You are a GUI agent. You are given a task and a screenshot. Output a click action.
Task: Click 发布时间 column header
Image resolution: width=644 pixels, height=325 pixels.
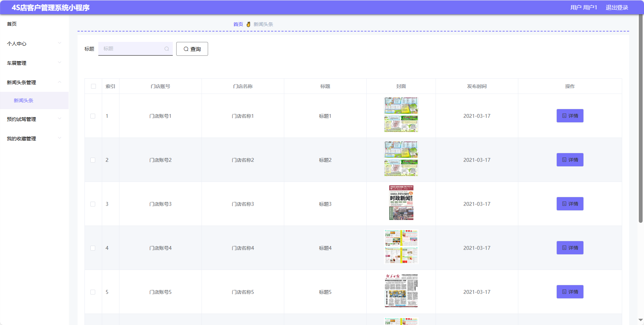tap(477, 86)
